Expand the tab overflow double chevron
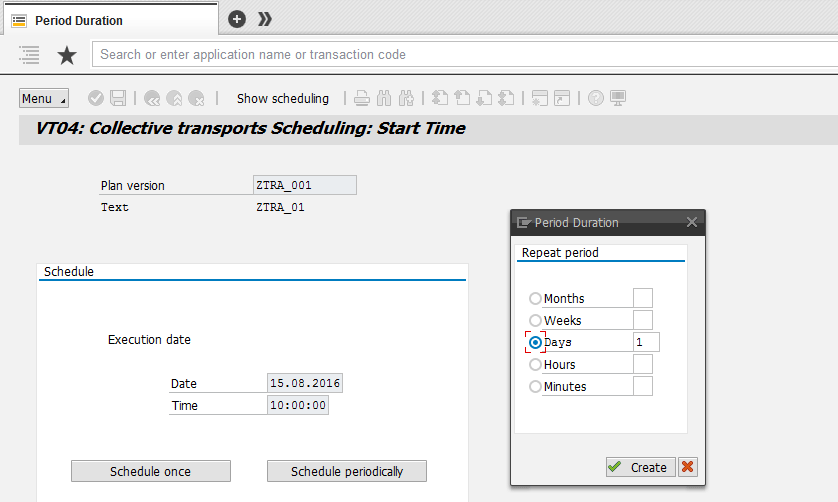The height and width of the screenshot is (502, 838). [264, 19]
